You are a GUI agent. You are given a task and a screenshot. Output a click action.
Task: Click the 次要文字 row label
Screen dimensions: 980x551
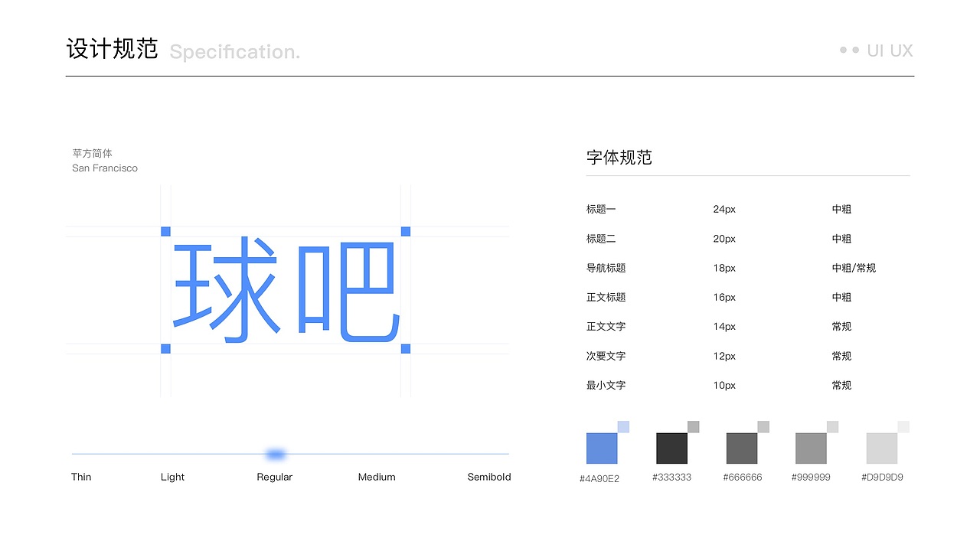click(x=606, y=356)
